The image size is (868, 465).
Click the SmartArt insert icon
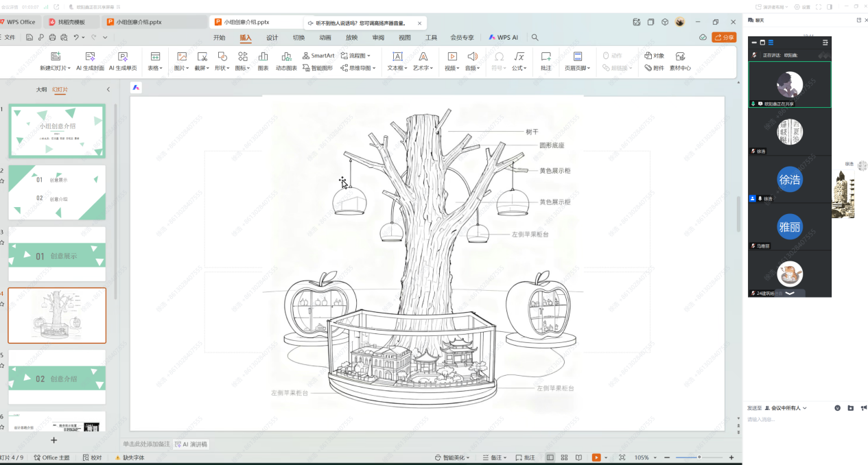[x=306, y=56]
